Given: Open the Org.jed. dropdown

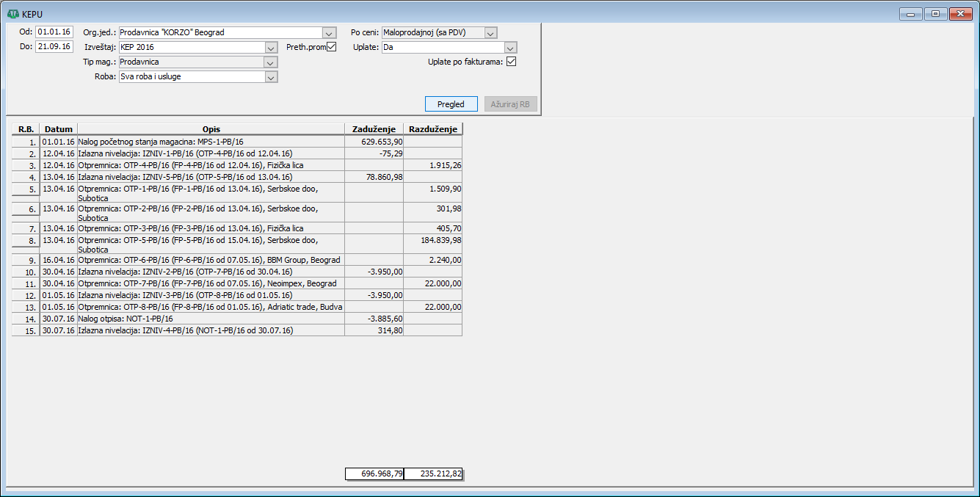Looking at the screenshot, I should 329,33.
